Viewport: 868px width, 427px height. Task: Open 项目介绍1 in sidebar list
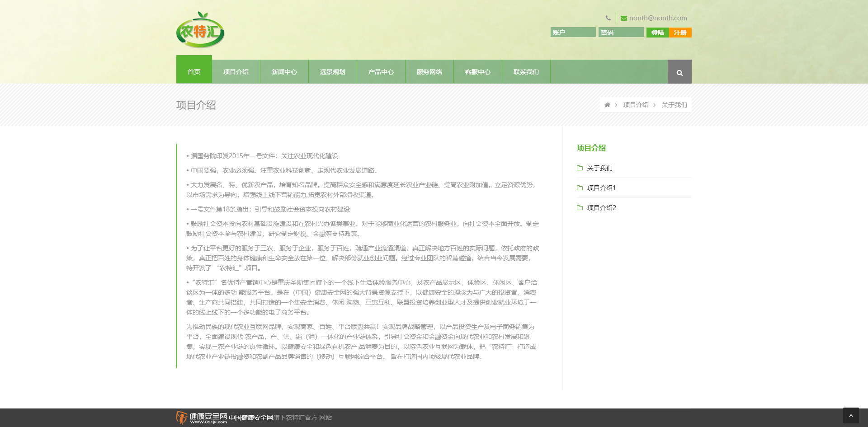(x=601, y=188)
